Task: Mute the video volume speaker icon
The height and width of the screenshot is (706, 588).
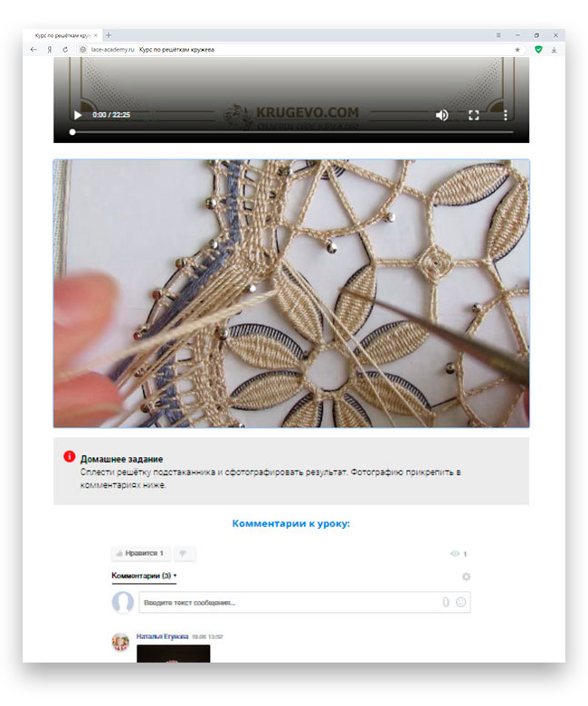Action: coord(441,115)
